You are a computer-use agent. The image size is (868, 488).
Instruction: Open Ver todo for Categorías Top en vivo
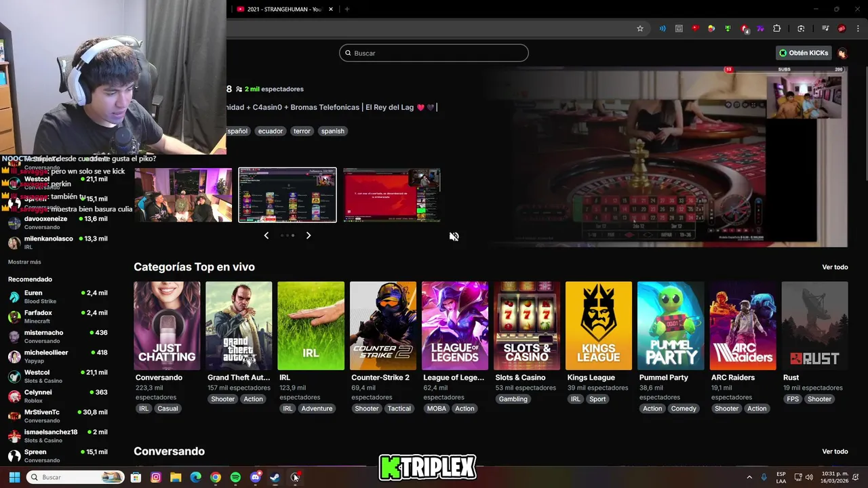[x=835, y=267]
